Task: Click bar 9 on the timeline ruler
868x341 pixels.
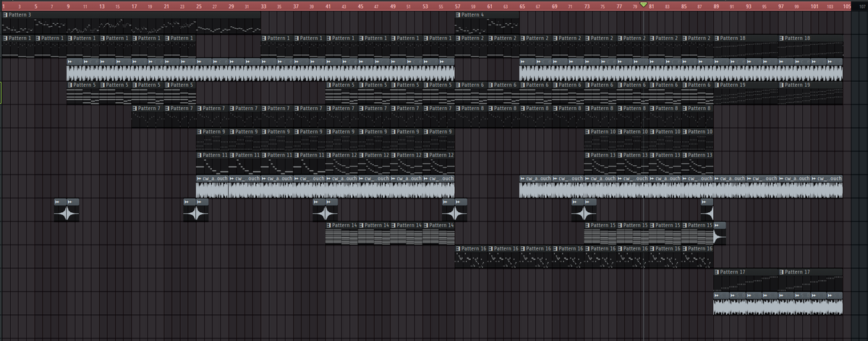Action: tap(68, 6)
